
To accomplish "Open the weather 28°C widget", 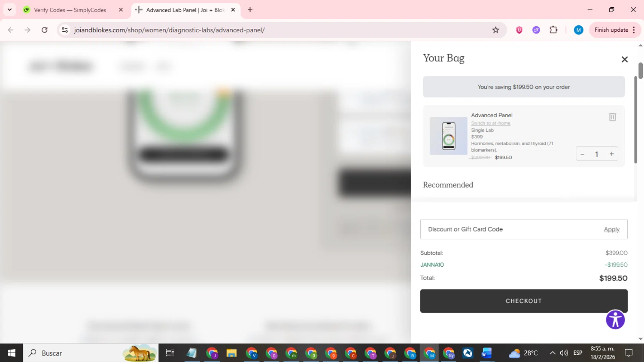I will 523,353.
